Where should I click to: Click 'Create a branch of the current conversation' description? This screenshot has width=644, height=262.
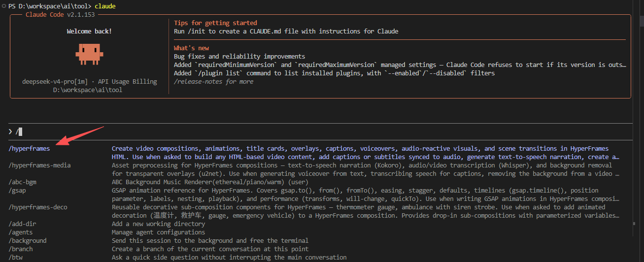click(x=210, y=249)
